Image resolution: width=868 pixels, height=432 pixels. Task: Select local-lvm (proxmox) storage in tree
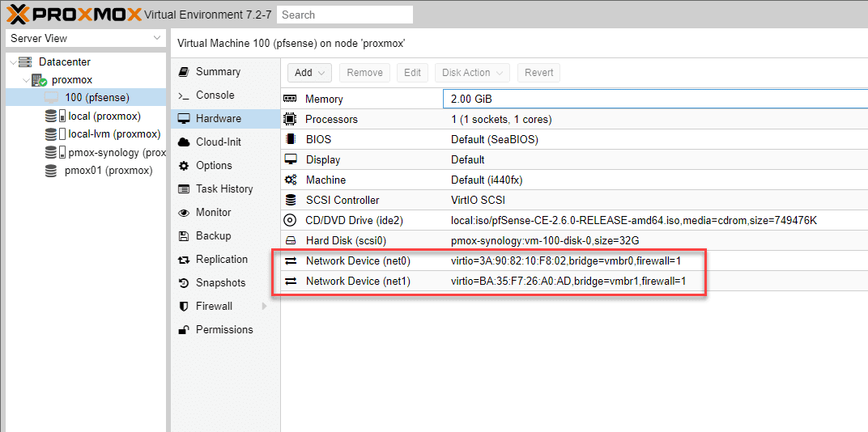click(x=114, y=134)
